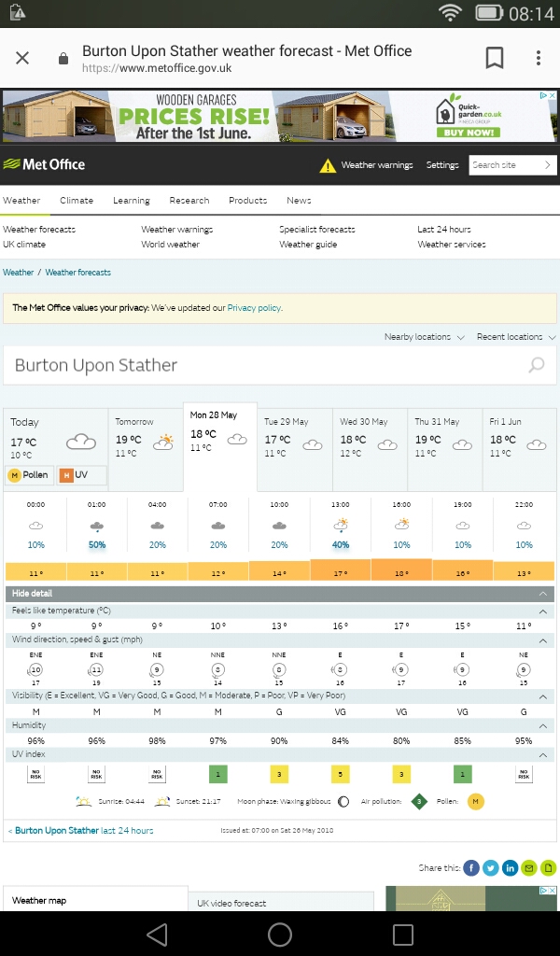This screenshot has height=956, width=560.
Task: Share by email envelope icon
Action: click(529, 867)
